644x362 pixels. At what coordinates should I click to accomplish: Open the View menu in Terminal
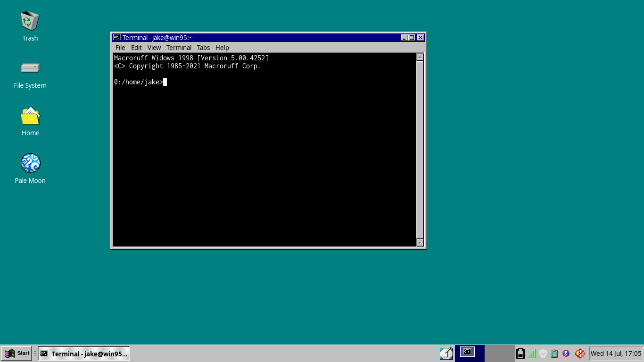pyautogui.click(x=154, y=48)
